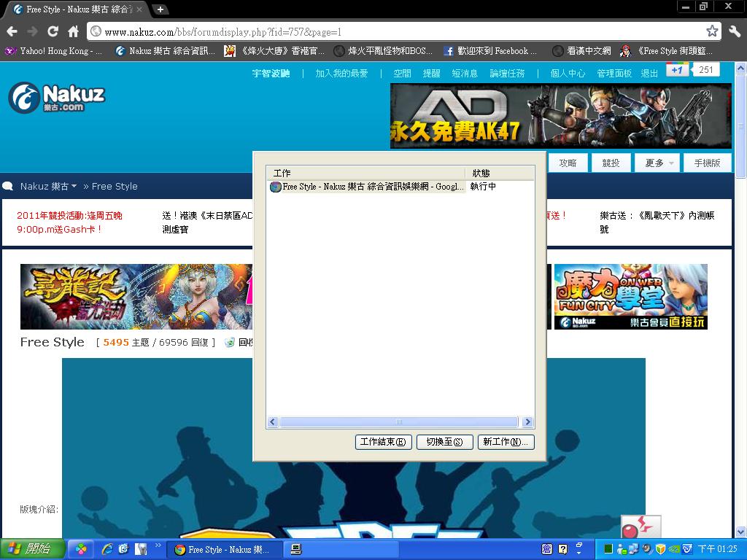Click the page scroll-down arrow
747x560 pixels.
click(x=741, y=531)
